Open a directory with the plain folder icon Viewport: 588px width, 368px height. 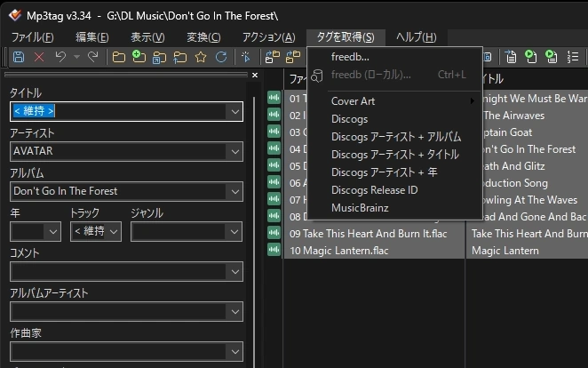pyautogui.click(x=119, y=57)
